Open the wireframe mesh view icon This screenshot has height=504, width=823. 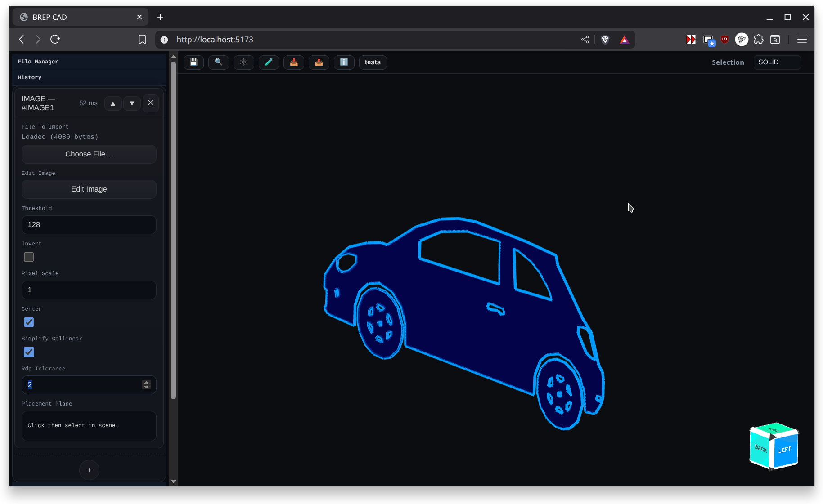243,62
